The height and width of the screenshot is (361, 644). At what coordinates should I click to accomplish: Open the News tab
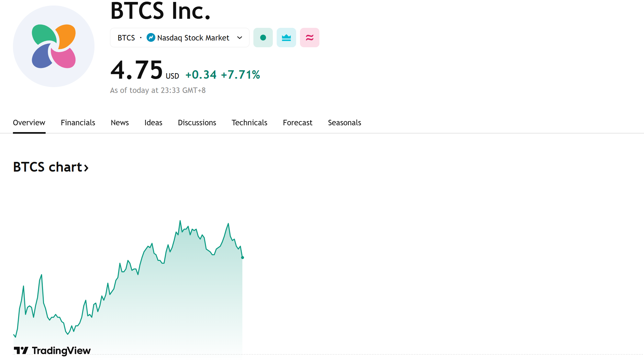pos(119,123)
